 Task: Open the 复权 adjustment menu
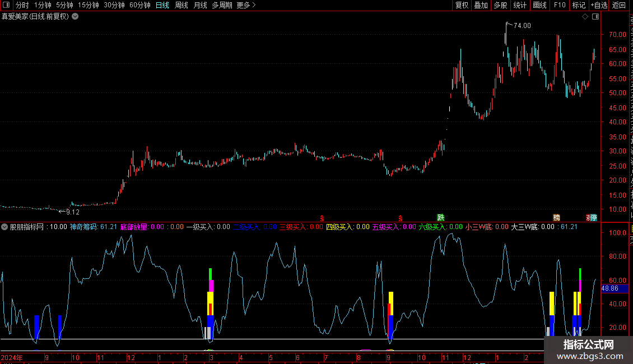click(462, 5)
